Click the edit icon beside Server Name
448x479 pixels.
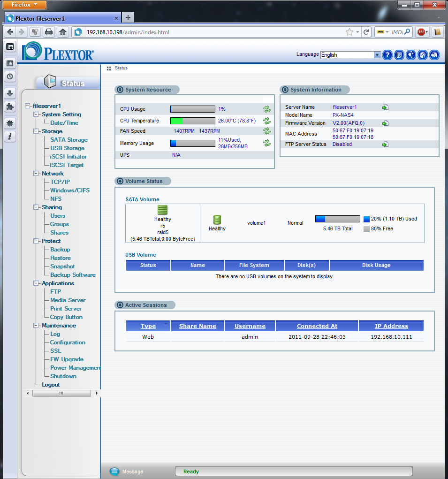pyautogui.click(x=386, y=107)
